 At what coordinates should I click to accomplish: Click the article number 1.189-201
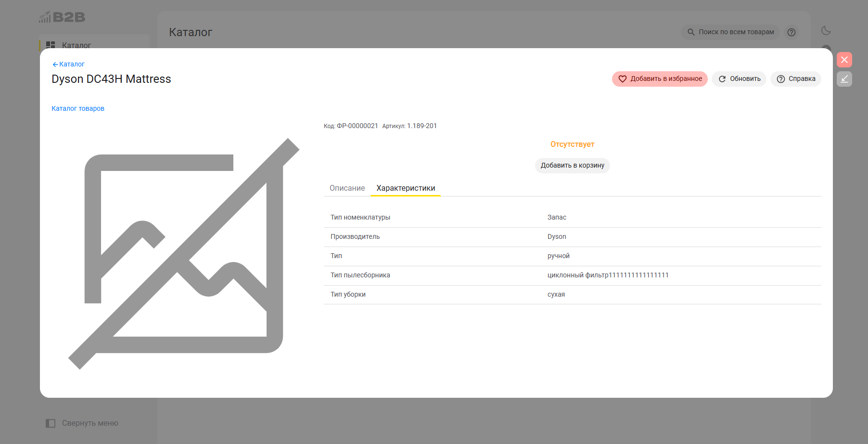pos(422,126)
